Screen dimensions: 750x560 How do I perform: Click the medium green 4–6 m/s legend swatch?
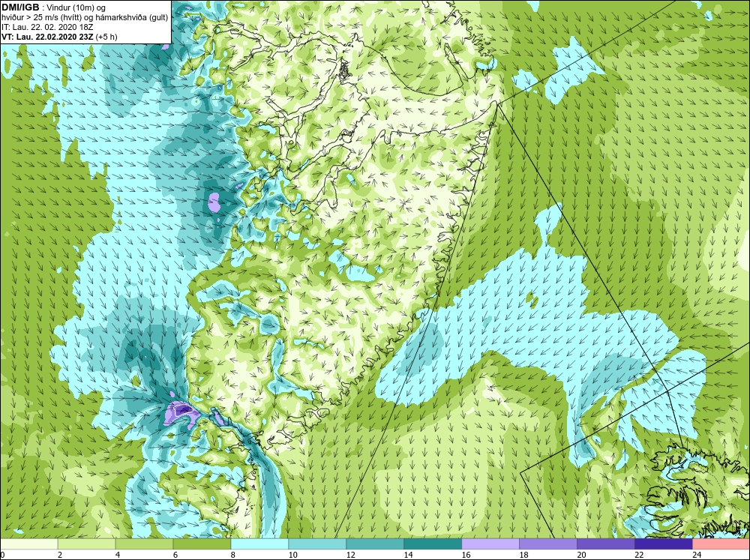(x=144, y=544)
